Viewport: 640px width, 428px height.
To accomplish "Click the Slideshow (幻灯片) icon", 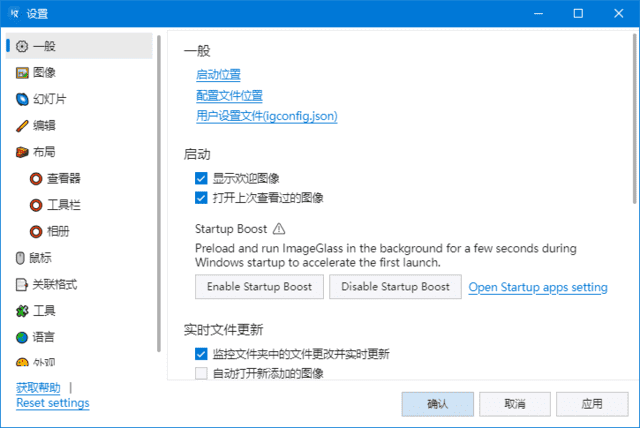I will click(22, 99).
